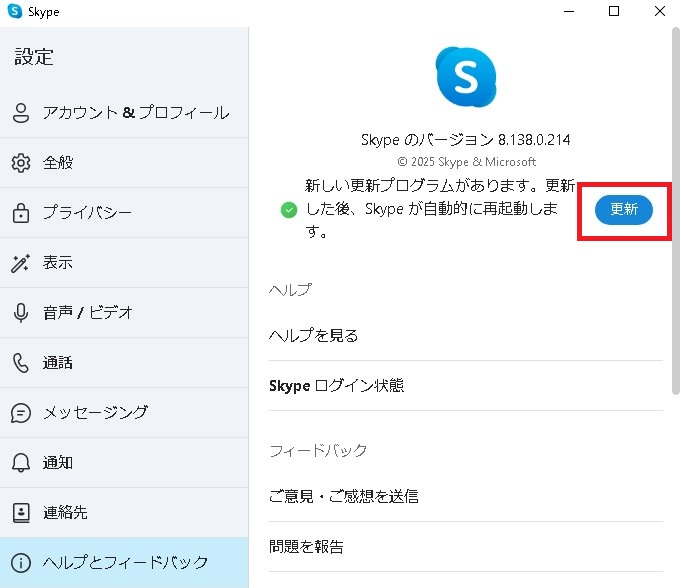The width and height of the screenshot is (681, 588).
Task: Select 表示 in the sidebar
Action: pos(124,263)
